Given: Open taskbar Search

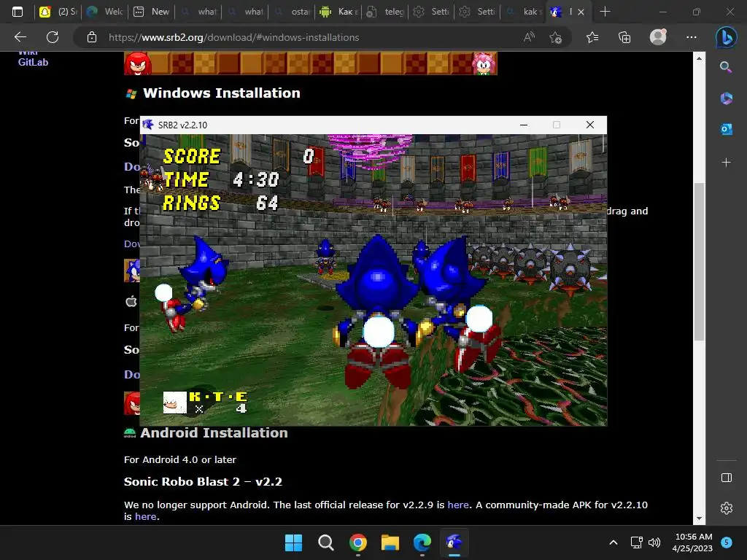Looking at the screenshot, I should click(326, 542).
